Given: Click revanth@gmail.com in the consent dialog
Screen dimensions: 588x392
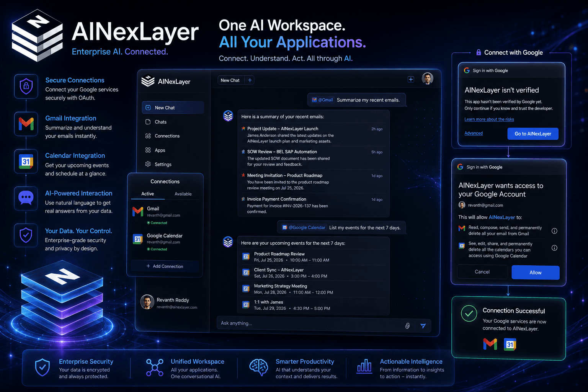Looking at the screenshot, I should pos(485,205).
